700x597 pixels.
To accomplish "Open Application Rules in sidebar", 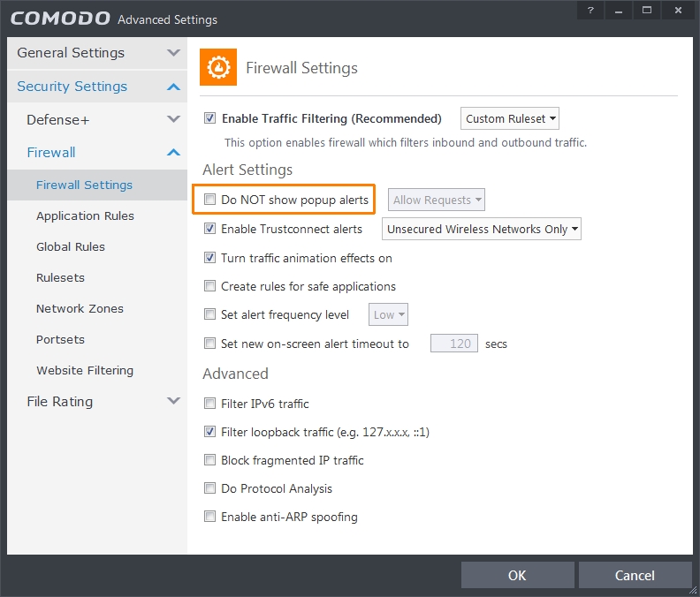I will click(x=85, y=215).
